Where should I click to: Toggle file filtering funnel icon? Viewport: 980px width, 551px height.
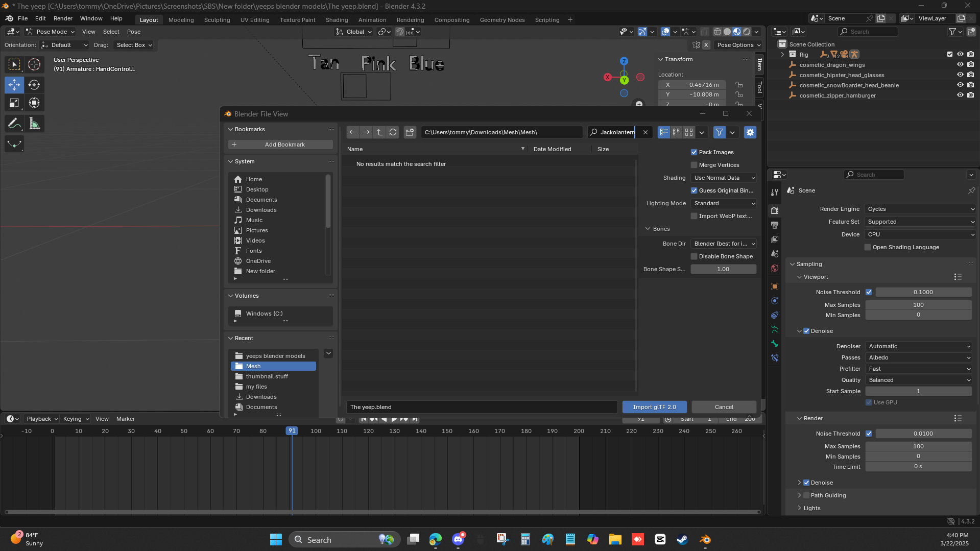[720, 132]
